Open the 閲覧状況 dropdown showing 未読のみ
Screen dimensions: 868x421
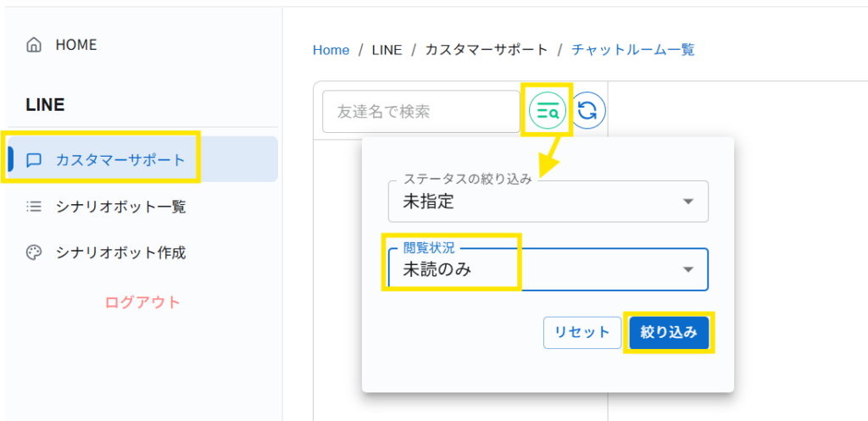coord(534,269)
